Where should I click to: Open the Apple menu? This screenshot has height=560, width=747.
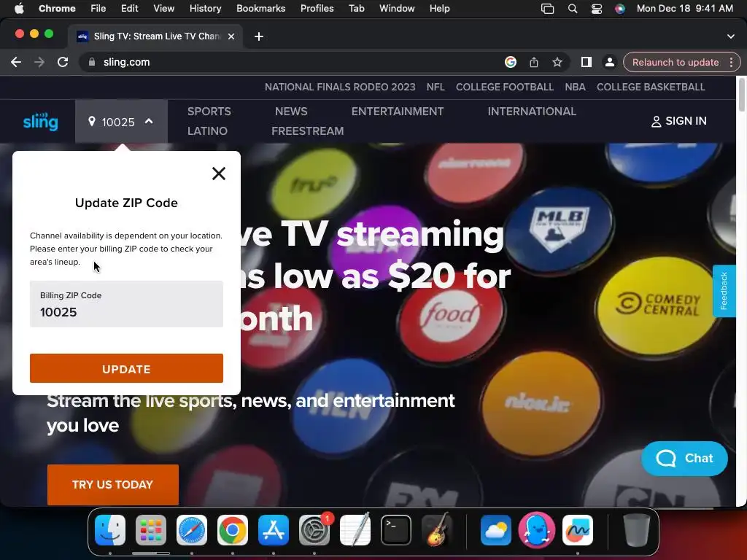tap(19, 9)
